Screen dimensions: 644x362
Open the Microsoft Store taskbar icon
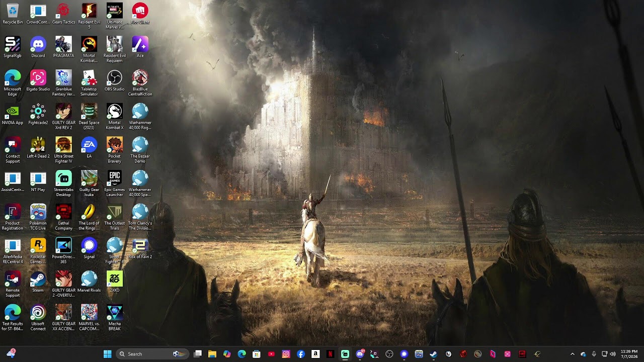257,354
